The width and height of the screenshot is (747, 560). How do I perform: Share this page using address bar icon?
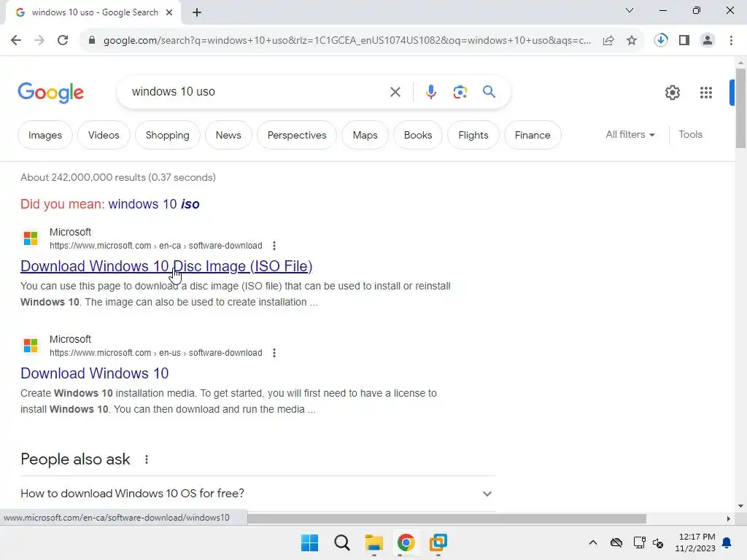click(x=608, y=41)
